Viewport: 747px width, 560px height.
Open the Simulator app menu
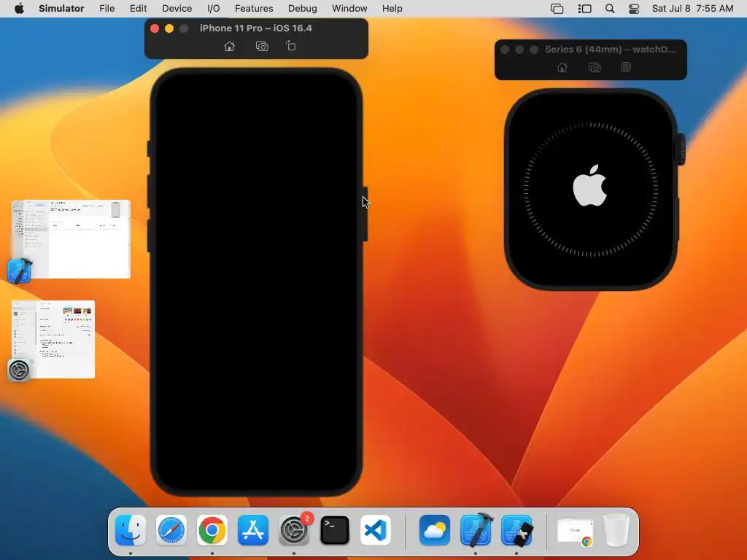coord(61,9)
